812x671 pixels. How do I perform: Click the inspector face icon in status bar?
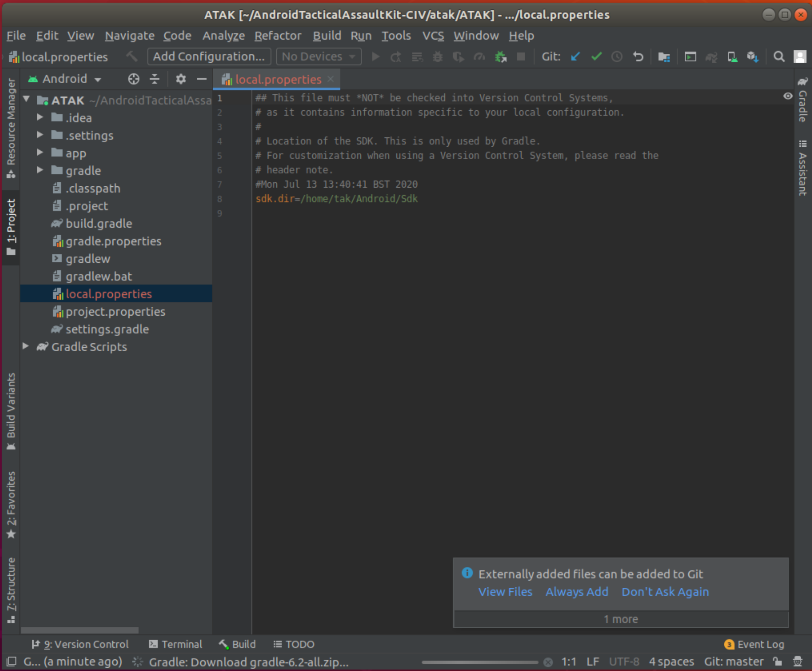[797, 662]
